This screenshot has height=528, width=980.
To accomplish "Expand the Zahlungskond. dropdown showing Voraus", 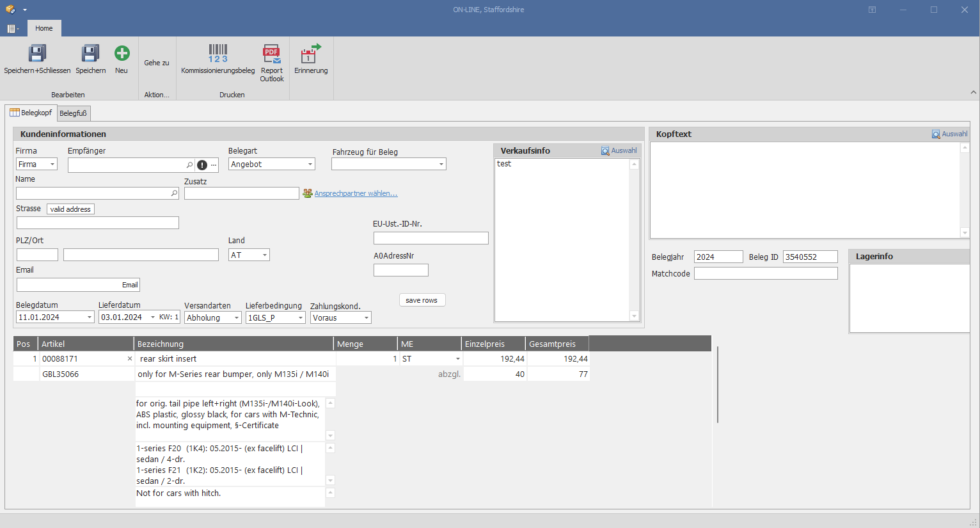I will [366, 318].
